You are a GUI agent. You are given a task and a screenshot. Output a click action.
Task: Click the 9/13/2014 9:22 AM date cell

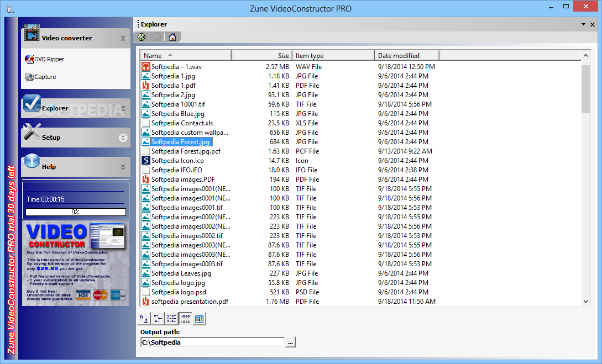click(x=405, y=151)
